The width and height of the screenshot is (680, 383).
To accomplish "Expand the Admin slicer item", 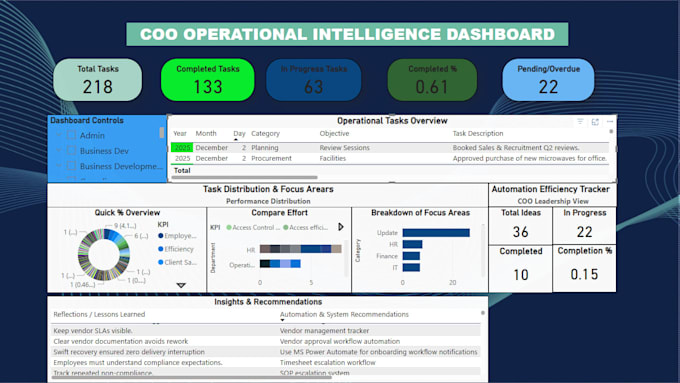I will point(59,135).
